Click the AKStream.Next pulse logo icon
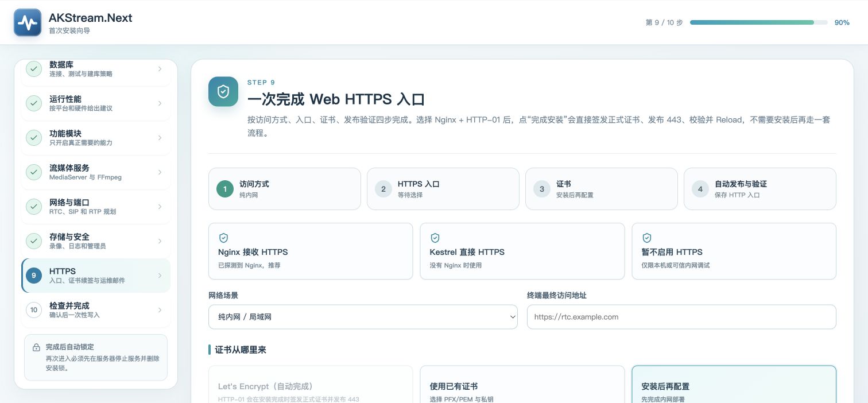868x403 pixels. click(x=28, y=22)
